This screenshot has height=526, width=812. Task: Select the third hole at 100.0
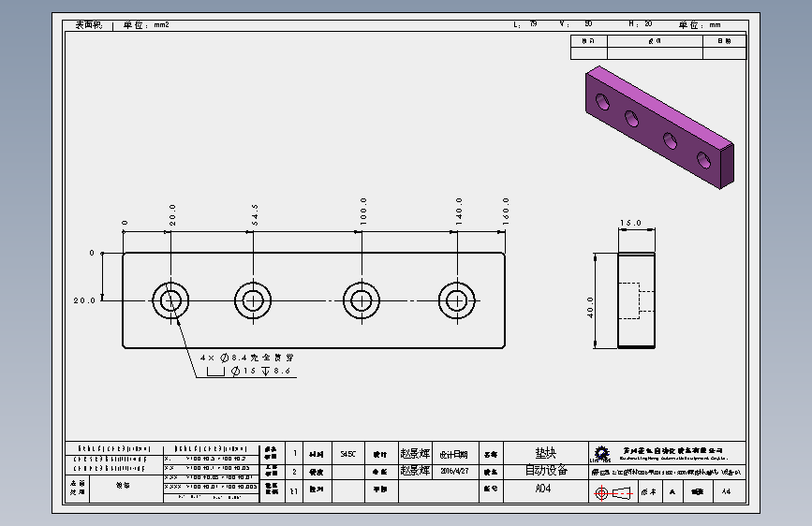[362, 300]
